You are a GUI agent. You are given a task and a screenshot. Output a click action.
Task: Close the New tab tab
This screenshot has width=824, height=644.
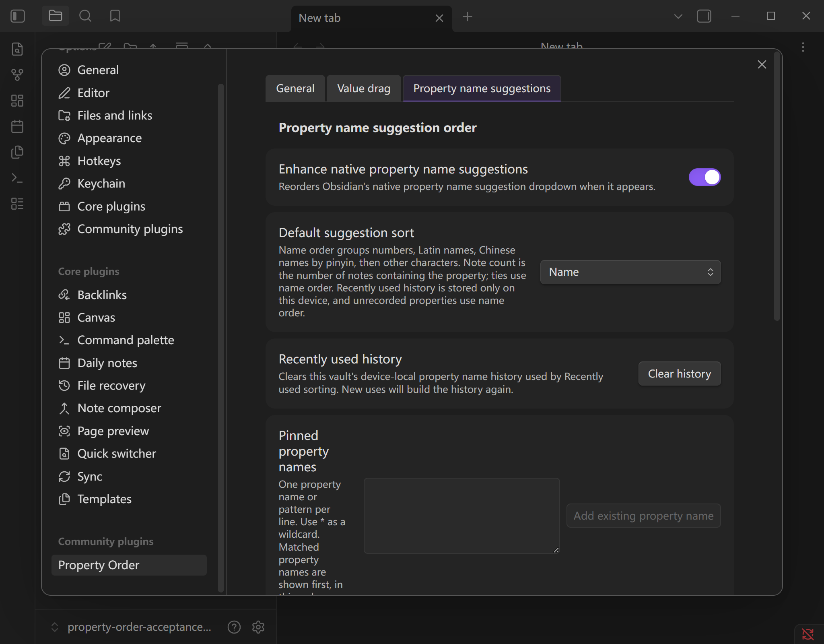(439, 18)
